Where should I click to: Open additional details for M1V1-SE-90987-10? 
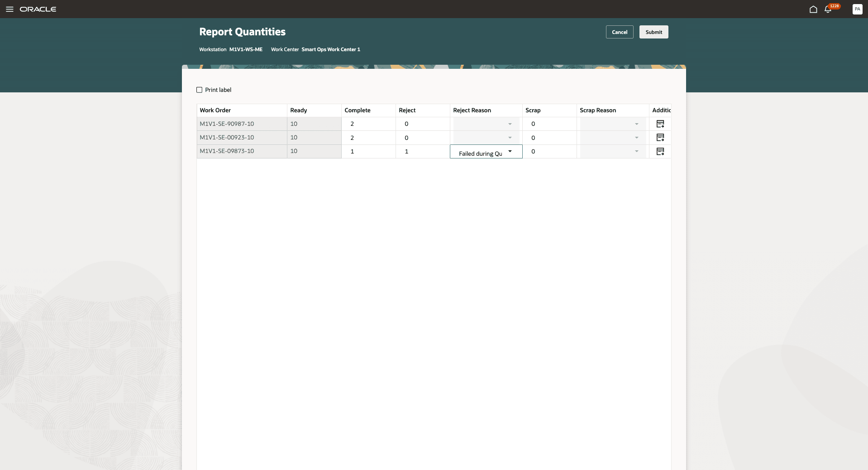point(660,124)
